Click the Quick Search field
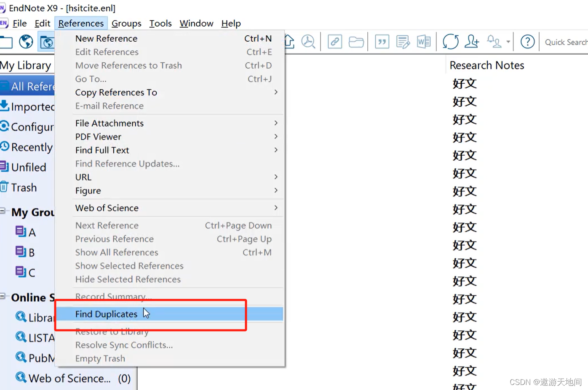 (566, 42)
